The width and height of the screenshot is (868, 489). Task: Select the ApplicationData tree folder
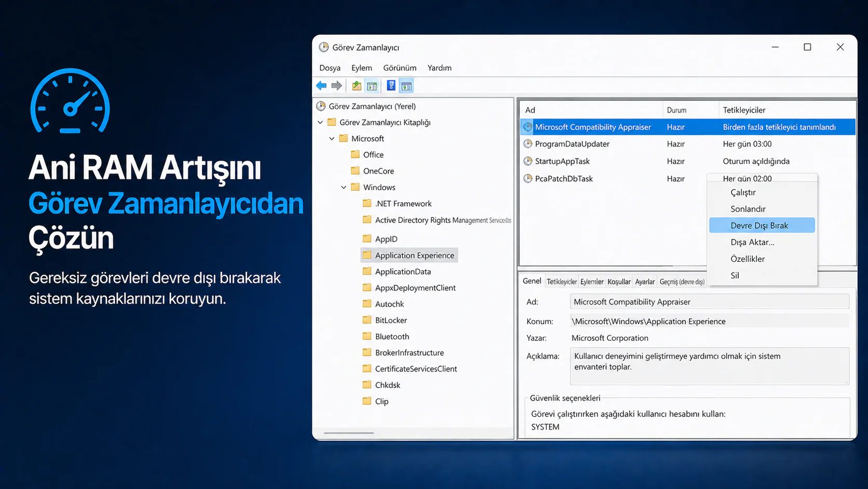click(403, 271)
